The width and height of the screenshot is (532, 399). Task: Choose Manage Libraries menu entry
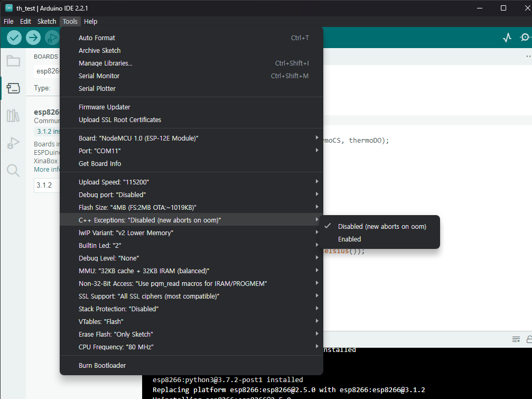coord(191,63)
